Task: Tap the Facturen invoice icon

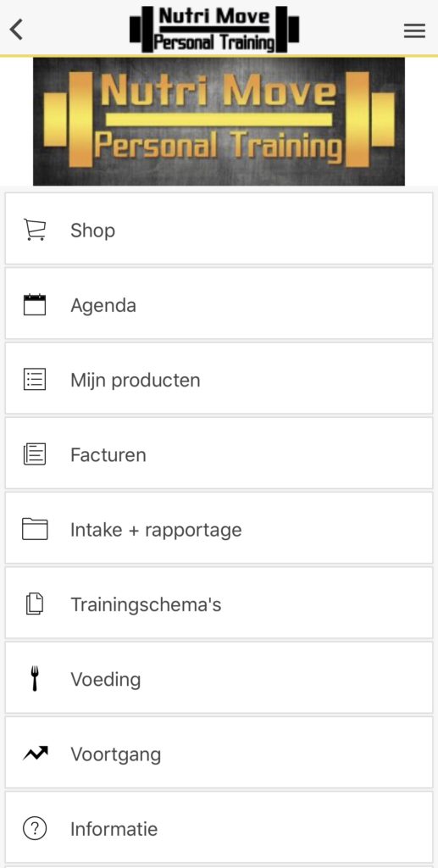Action: 35,454
